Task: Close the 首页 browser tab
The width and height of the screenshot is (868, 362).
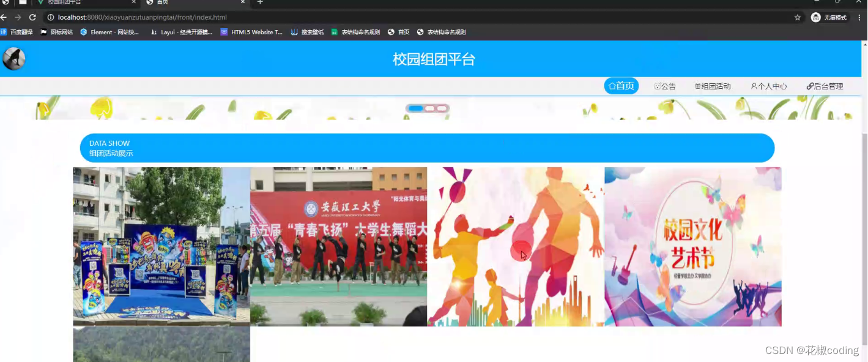Action: click(242, 2)
